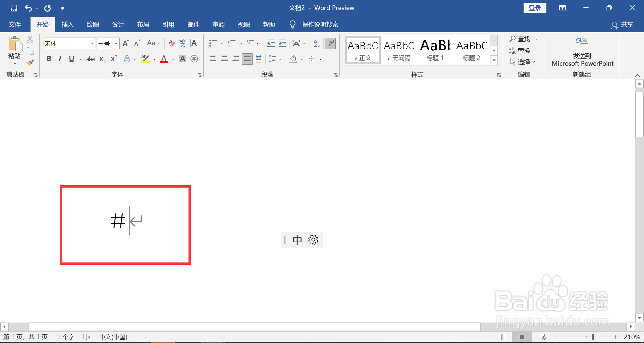Screen dimensions: 644x343
Task: Undo the last action
Action: point(28,8)
